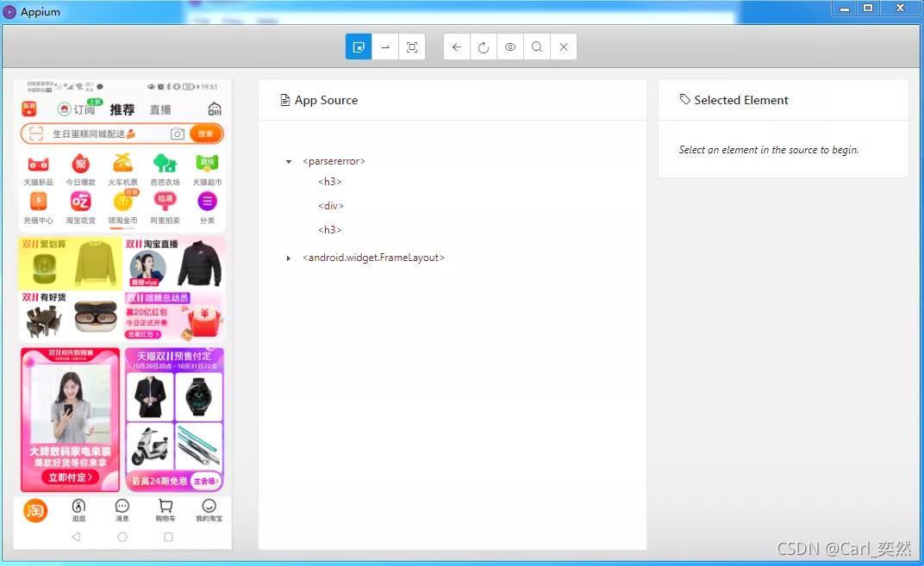Expand the android.widget.FrameLayout node
Viewport: 924px width, 566px height.
pyautogui.click(x=289, y=258)
